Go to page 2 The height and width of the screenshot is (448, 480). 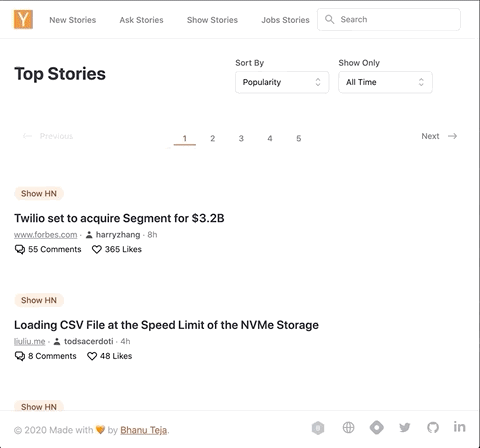[x=213, y=138]
